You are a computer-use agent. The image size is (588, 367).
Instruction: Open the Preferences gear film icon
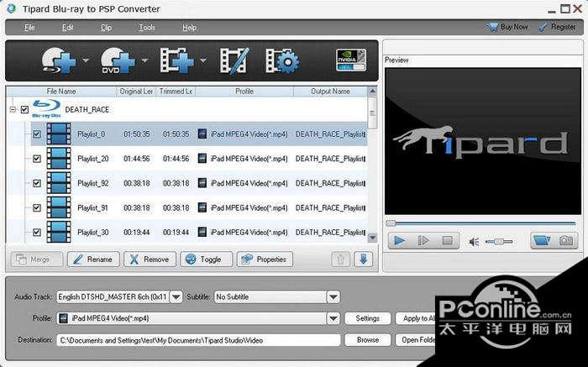pos(282,60)
